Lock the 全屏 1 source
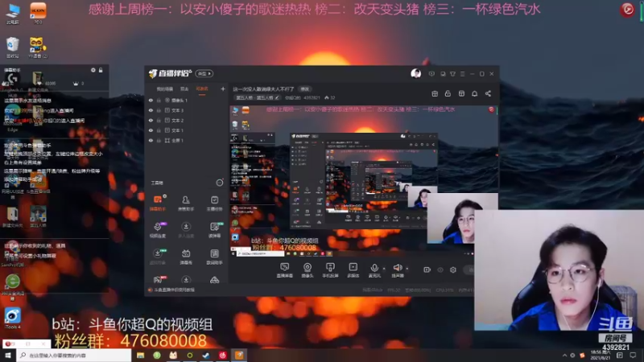The height and width of the screenshot is (362, 644). (159, 140)
